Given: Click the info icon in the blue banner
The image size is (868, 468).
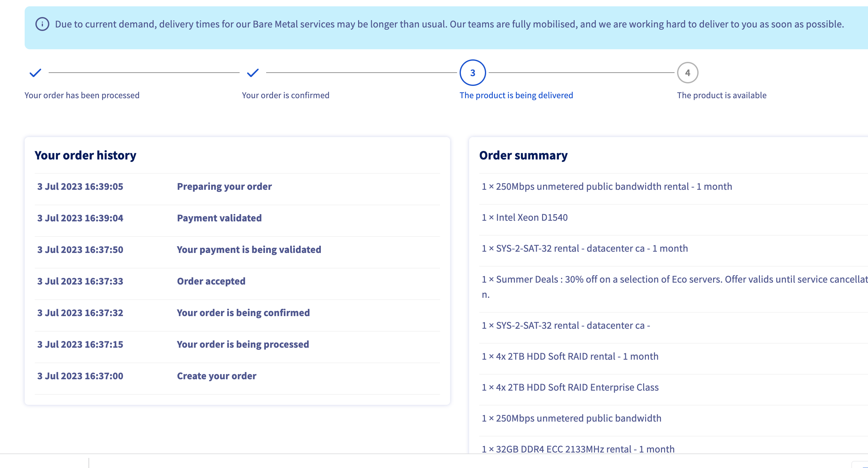Looking at the screenshot, I should 42,24.
